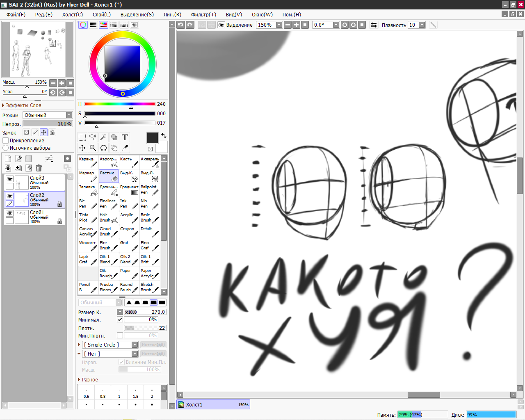Open the Файл menu
The image size is (525, 420).
click(x=16, y=14)
